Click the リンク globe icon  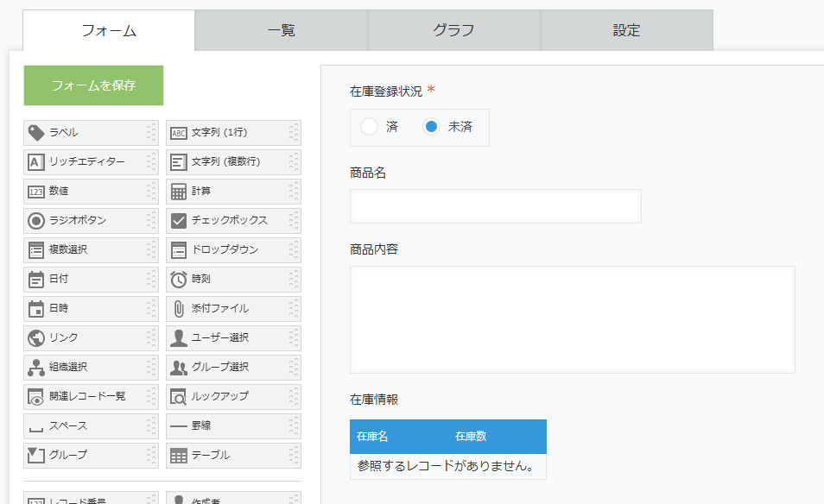click(36, 338)
